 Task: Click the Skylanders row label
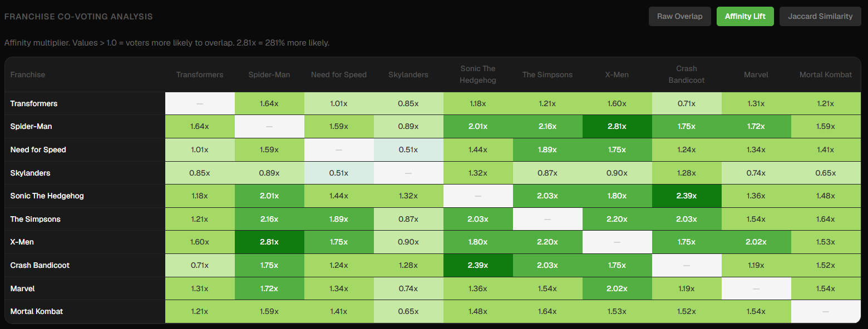pyautogui.click(x=31, y=173)
